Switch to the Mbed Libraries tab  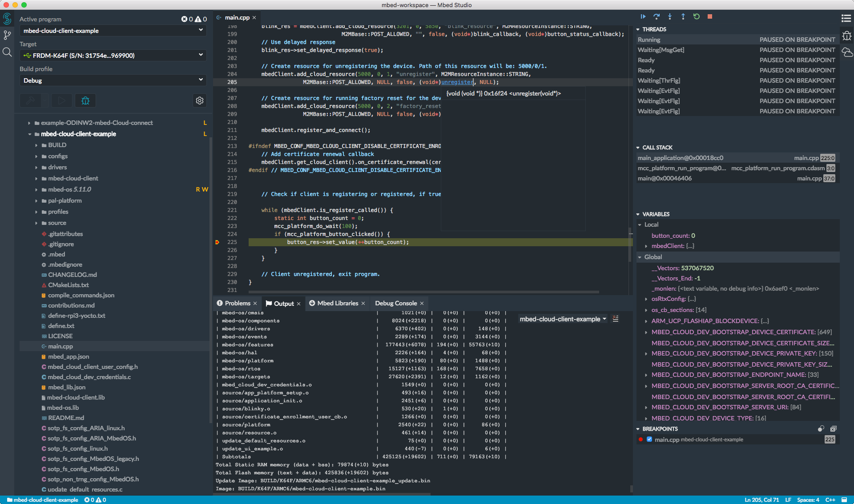[x=337, y=303]
